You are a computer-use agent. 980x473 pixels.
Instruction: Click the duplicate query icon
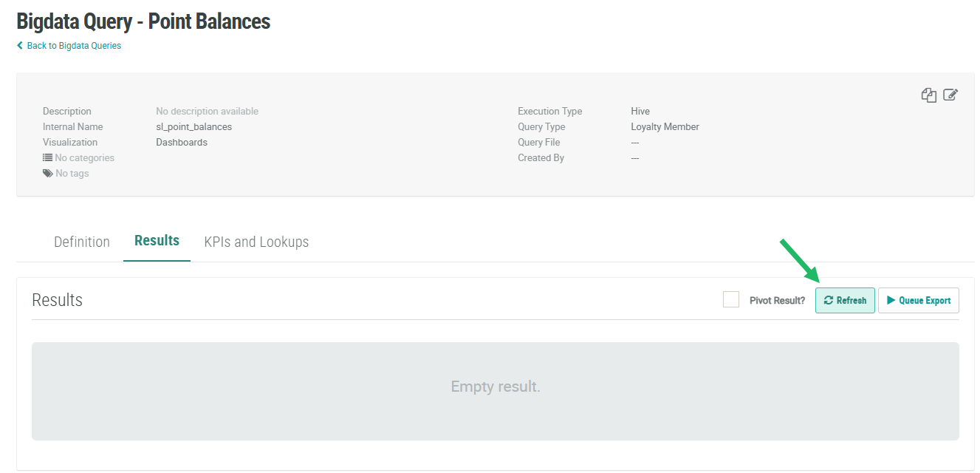pos(928,95)
